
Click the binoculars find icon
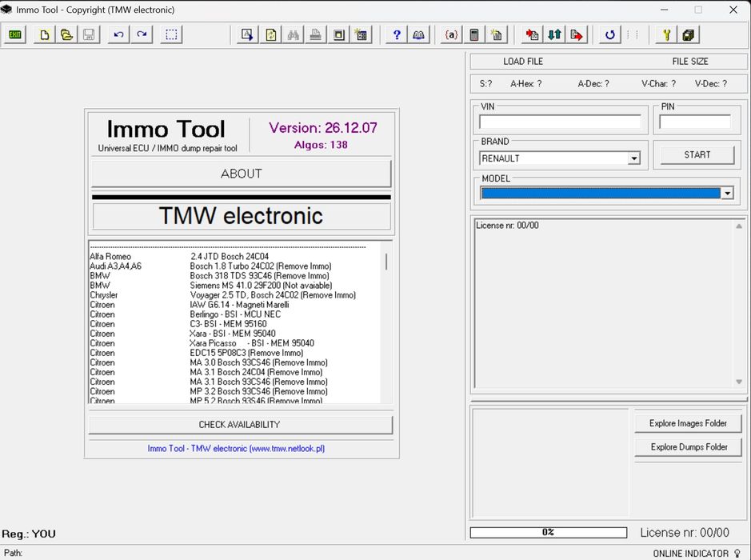(293, 34)
